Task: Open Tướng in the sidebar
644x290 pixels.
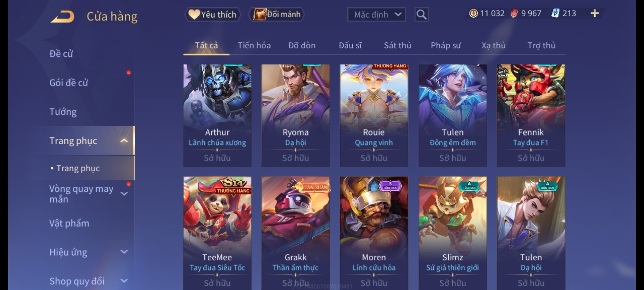Action: point(63,111)
